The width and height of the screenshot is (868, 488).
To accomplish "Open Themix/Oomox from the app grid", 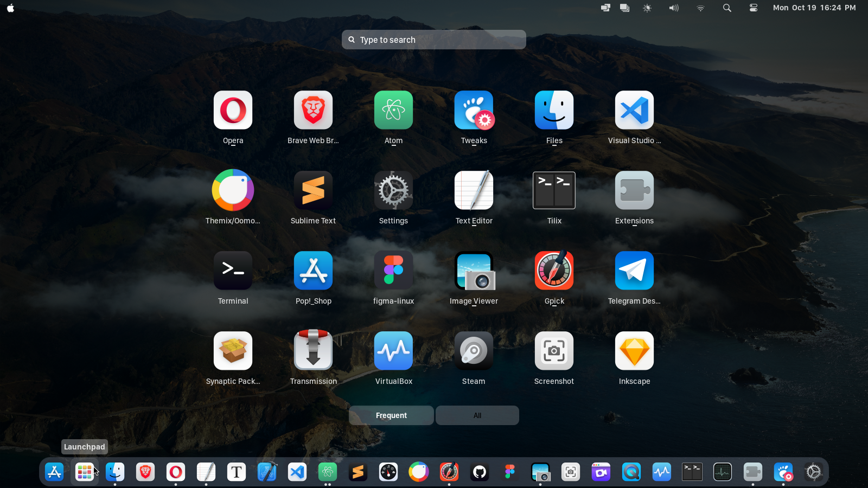I will click(233, 190).
